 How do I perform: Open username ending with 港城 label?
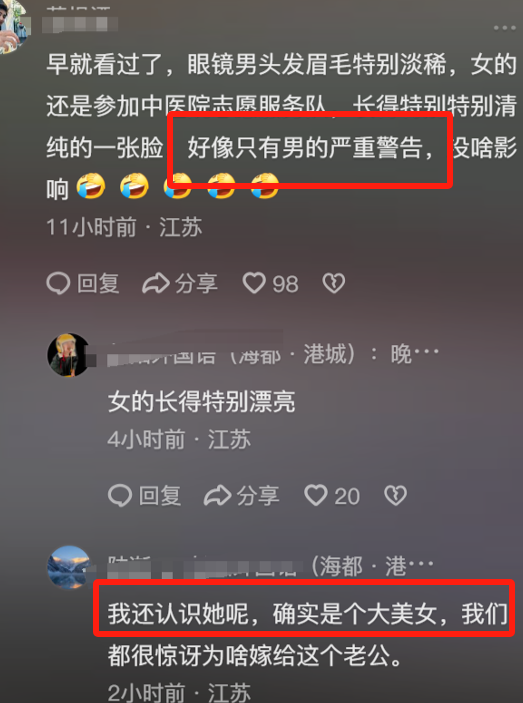pyautogui.click(x=231, y=355)
